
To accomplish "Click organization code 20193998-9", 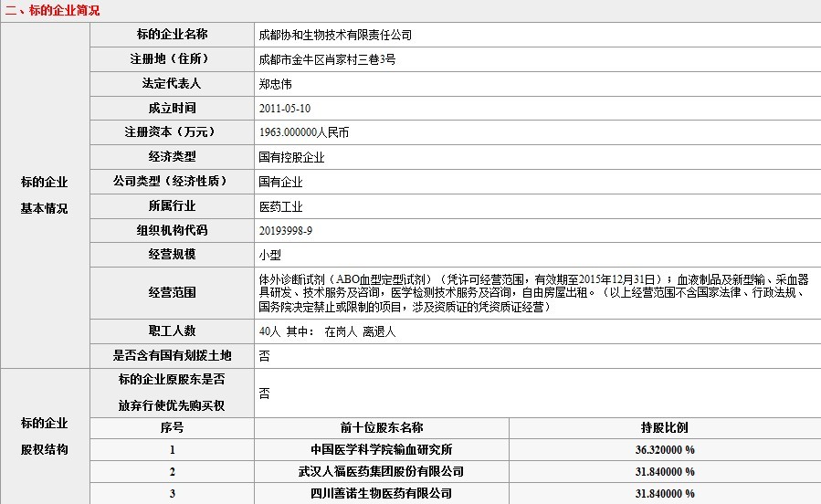I will 285,231.
